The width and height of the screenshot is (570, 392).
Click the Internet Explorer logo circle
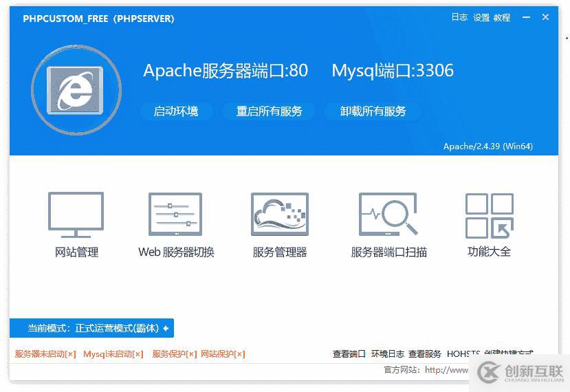point(76,90)
